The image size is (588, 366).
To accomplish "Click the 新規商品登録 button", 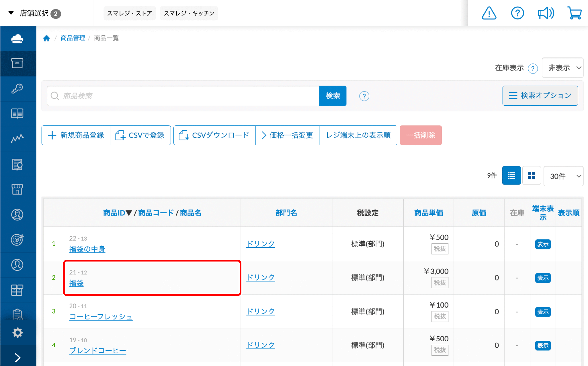I will (76, 135).
